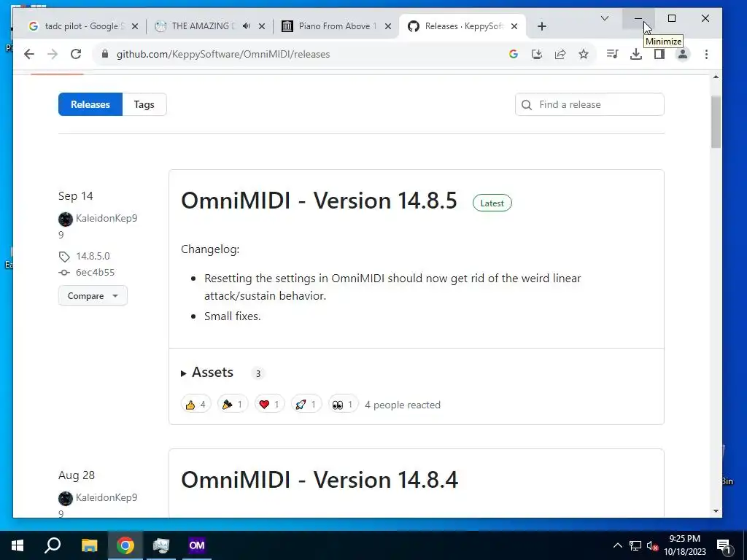Toggle Chrome side panel icon

point(659,54)
